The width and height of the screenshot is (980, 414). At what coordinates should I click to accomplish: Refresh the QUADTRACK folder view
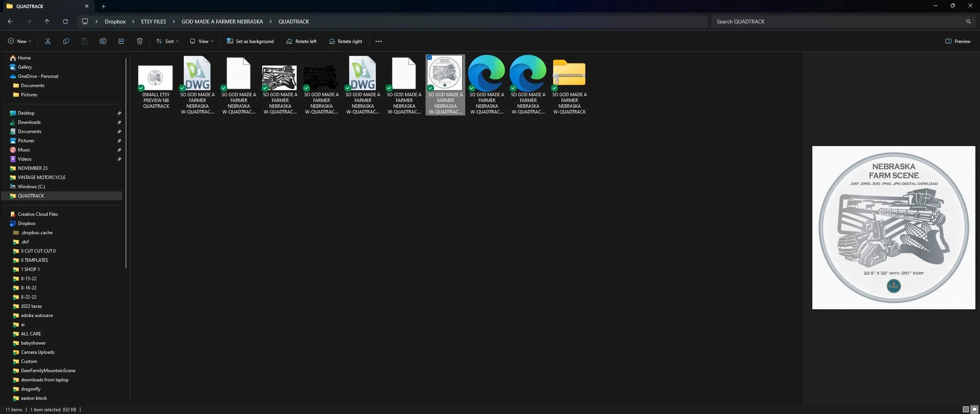pyautogui.click(x=65, y=22)
